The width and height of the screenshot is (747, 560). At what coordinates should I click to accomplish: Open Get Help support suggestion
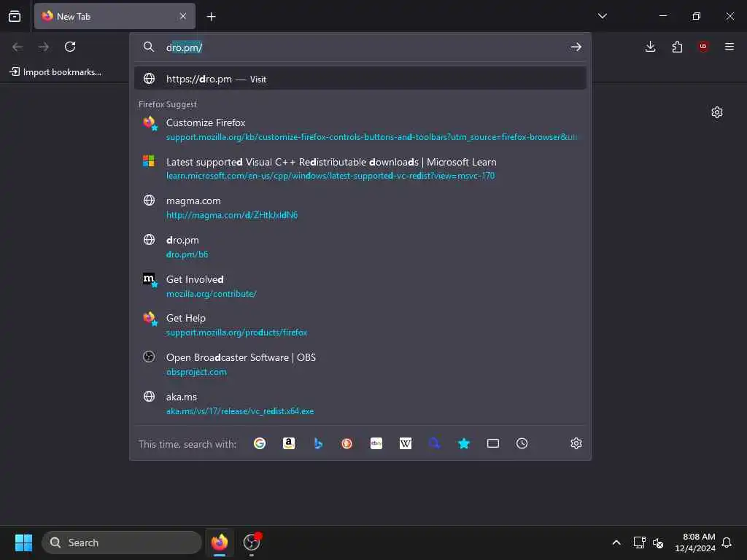tap(360, 324)
